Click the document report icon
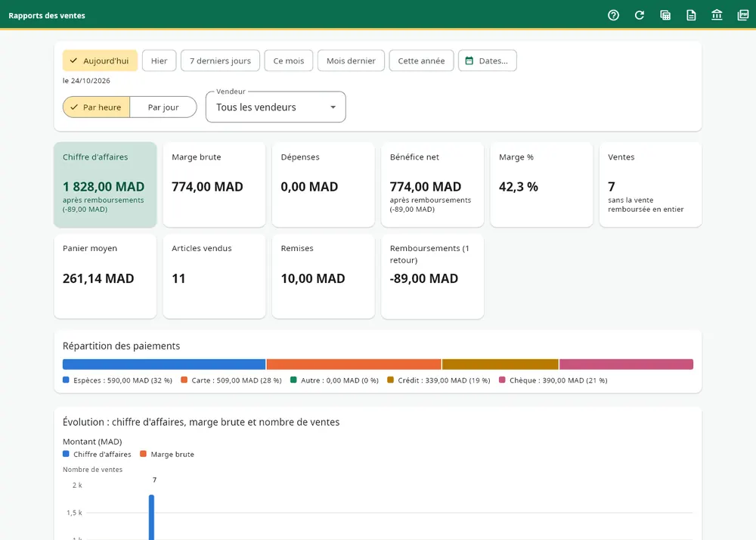Image resolution: width=756 pixels, height=540 pixels. (691, 15)
